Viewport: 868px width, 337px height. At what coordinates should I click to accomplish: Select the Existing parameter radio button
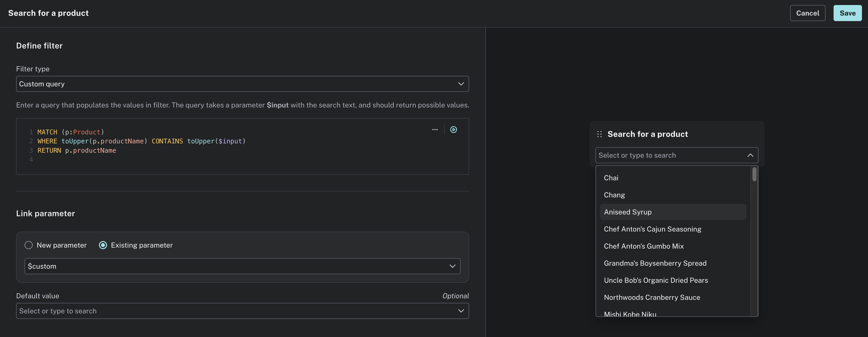[103, 245]
